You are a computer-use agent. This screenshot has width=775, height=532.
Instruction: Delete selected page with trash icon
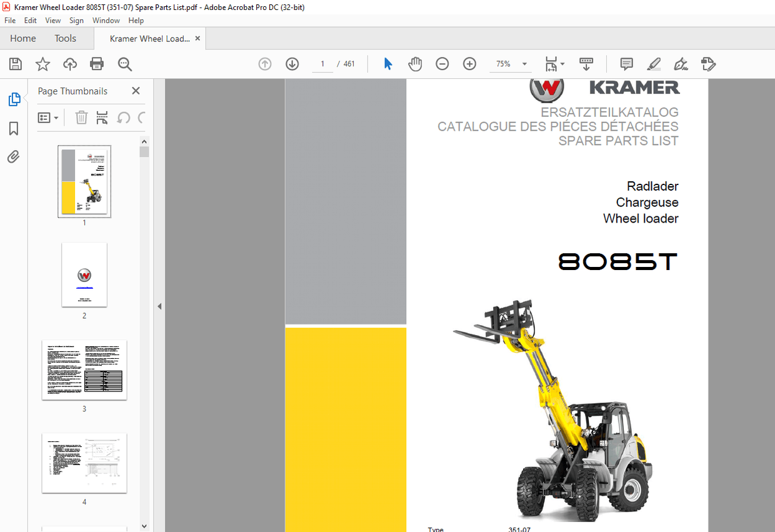[x=81, y=118]
